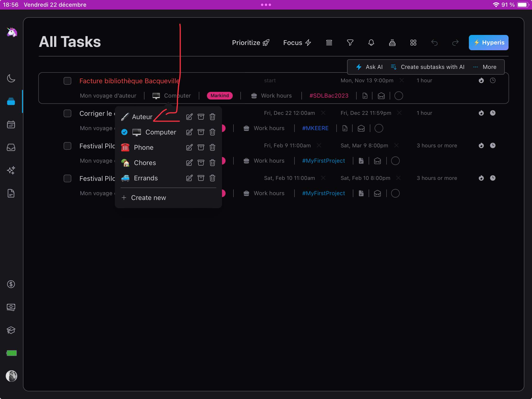The width and height of the screenshot is (532, 399).
Task: Select Errands from context list
Action: click(x=145, y=178)
